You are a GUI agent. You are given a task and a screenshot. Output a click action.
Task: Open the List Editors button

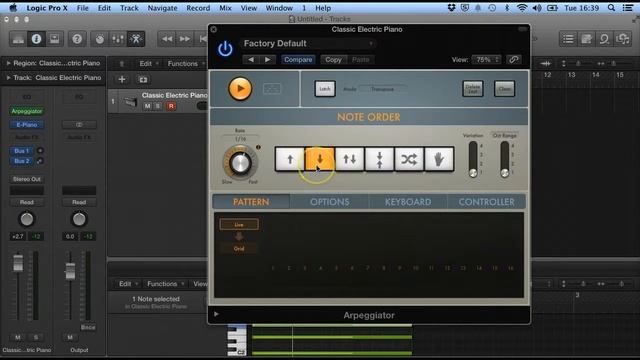[x=568, y=39]
